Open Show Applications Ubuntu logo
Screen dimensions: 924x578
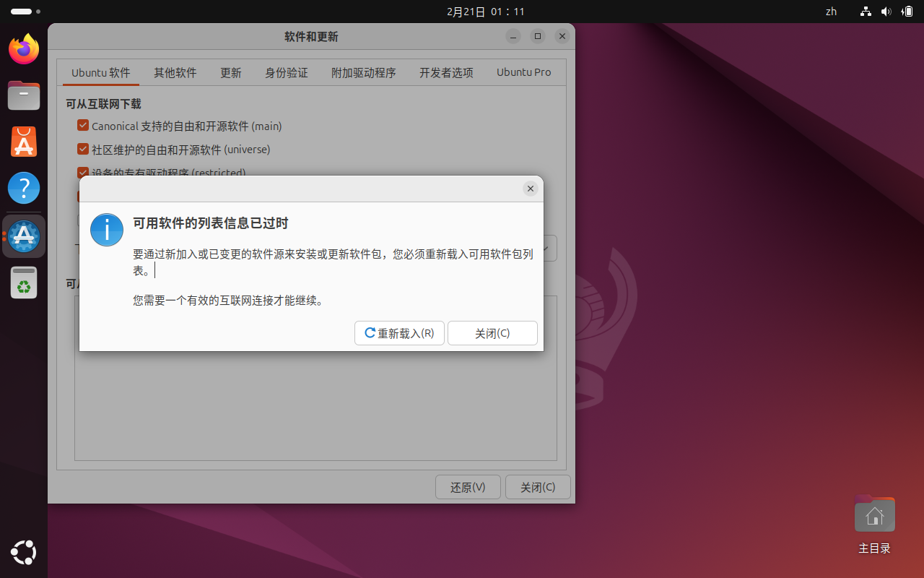[x=24, y=553]
